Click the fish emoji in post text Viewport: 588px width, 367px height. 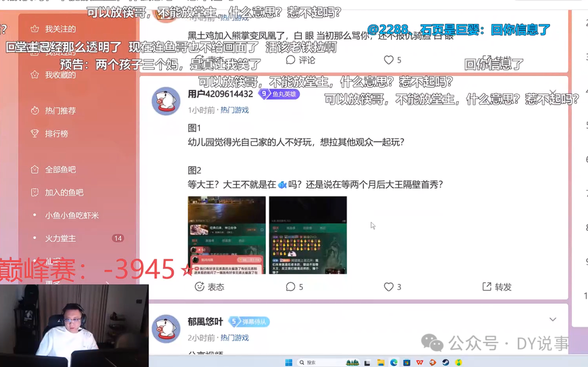pos(282,185)
